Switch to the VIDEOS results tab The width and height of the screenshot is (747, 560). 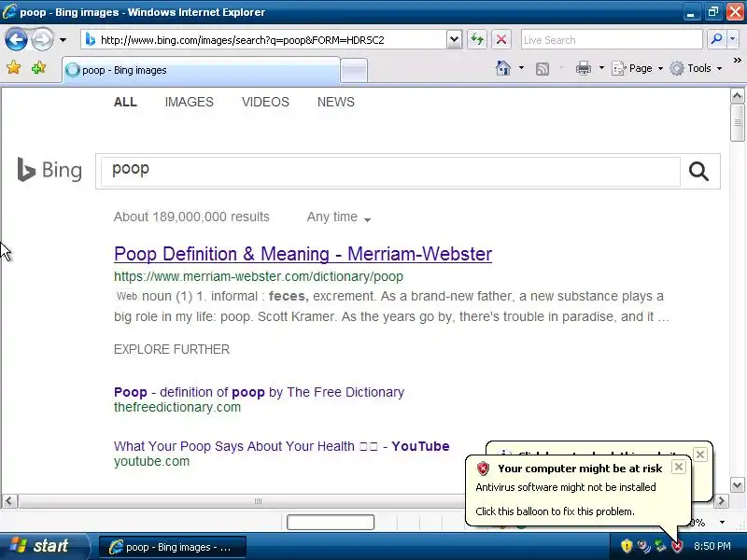tap(265, 102)
